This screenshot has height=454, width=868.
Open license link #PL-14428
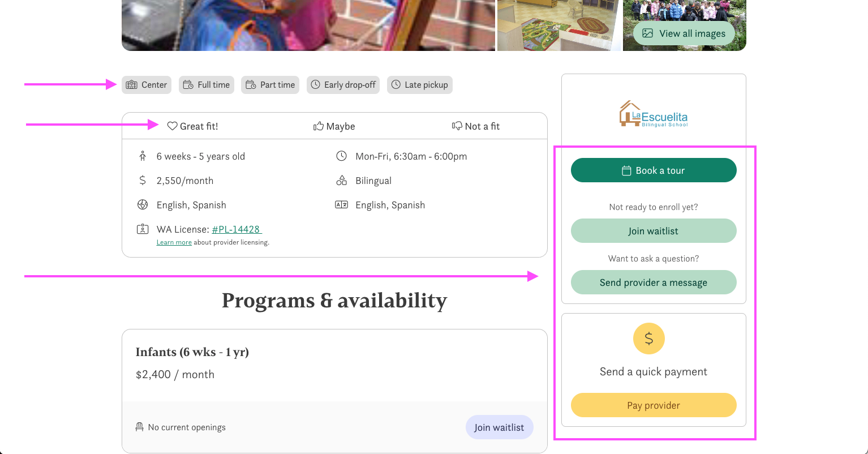236,229
